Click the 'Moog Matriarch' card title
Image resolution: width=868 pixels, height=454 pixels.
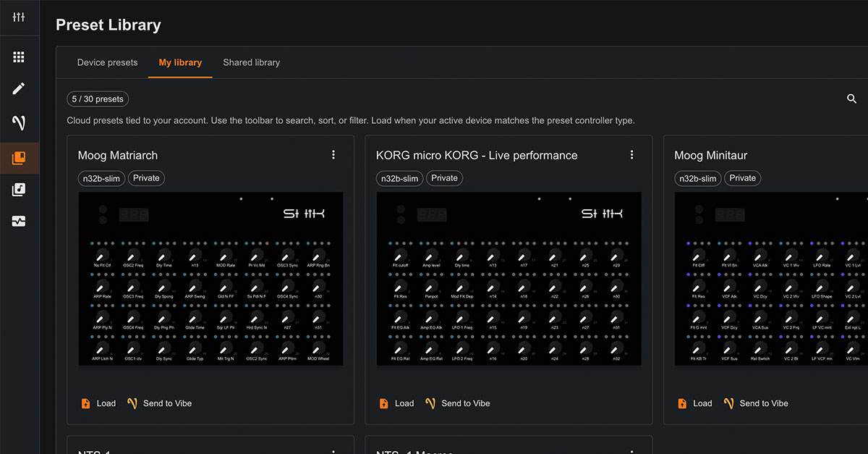tap(118, 155)
